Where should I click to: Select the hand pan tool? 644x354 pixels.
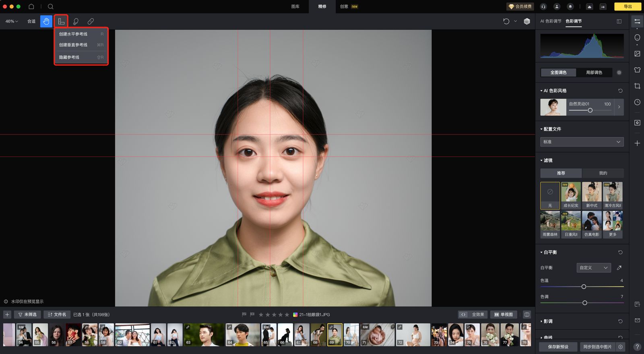[x=46, y=21]
